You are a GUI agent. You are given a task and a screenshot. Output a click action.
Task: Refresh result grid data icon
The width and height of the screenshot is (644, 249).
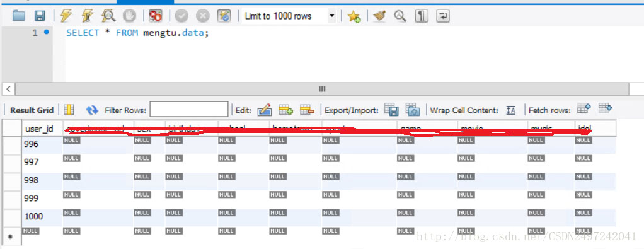(92, 110)
